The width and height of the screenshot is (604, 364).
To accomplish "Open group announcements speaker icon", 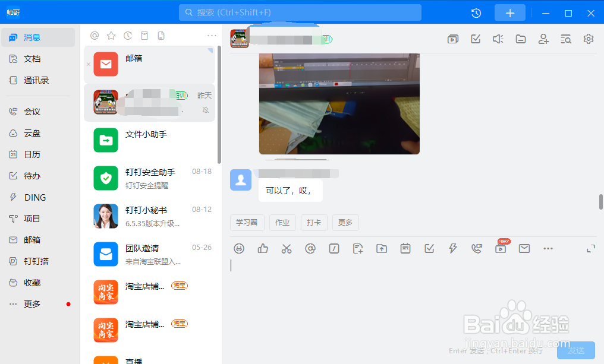I will [498, 39].
